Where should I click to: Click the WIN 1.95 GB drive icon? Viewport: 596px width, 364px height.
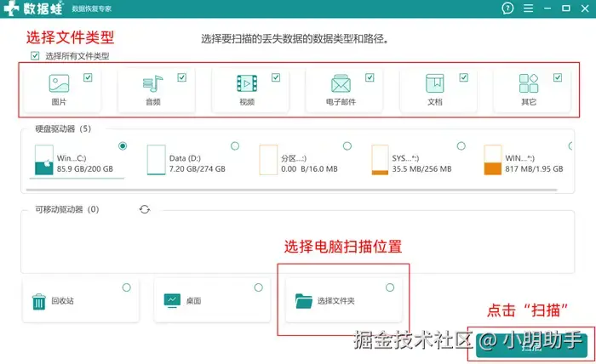[492, 160]
